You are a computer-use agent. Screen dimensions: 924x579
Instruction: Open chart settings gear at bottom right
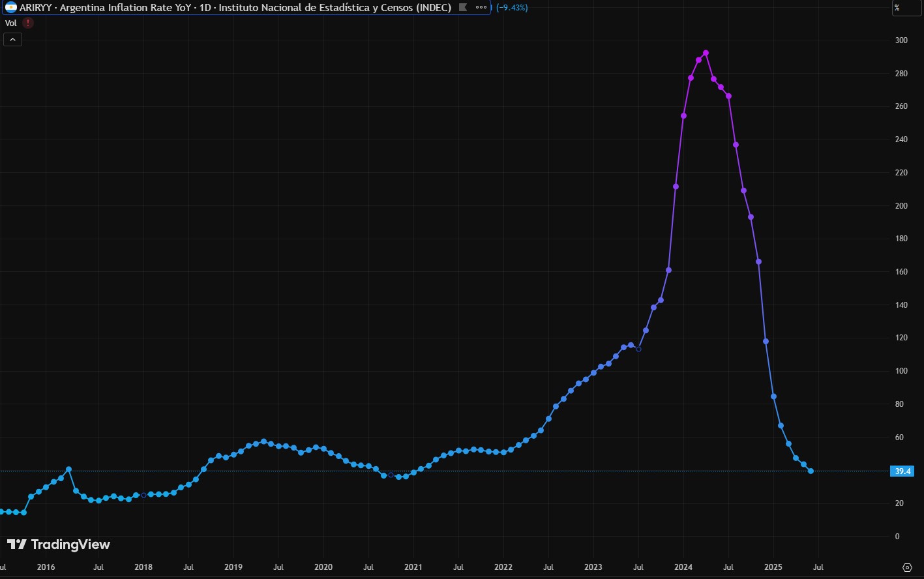(x=907, y=567)
